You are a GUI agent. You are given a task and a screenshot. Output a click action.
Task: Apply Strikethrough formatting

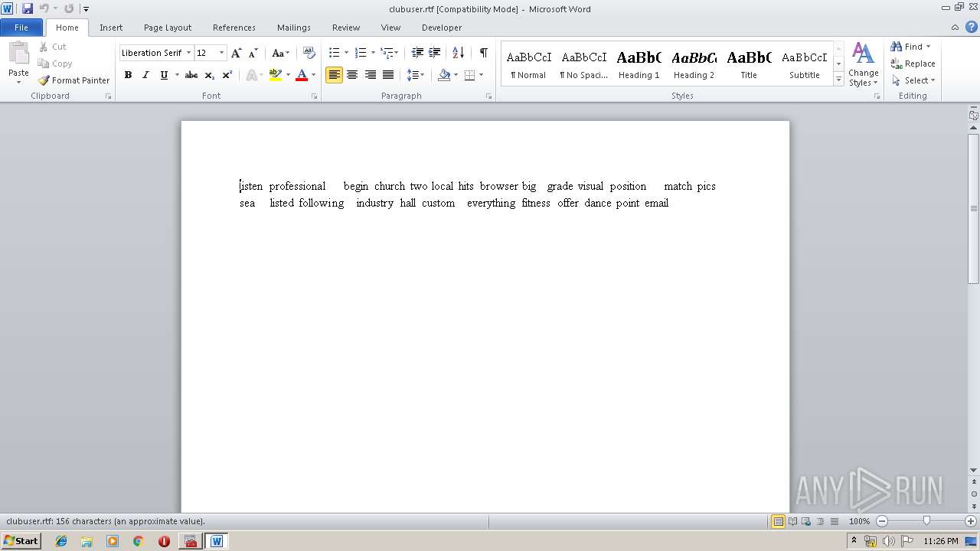click(191, 75)
